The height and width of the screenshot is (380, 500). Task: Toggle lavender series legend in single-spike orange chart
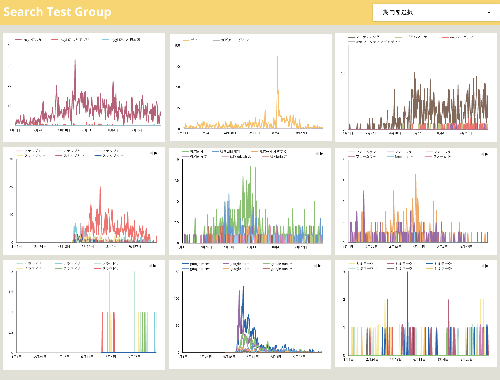[231, 40]
